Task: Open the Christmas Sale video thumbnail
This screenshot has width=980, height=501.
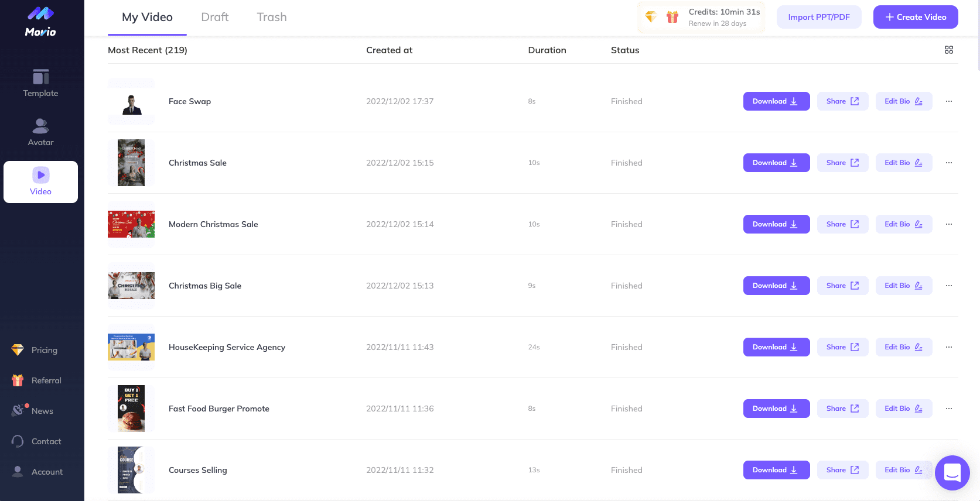Action: click(131, 163)
